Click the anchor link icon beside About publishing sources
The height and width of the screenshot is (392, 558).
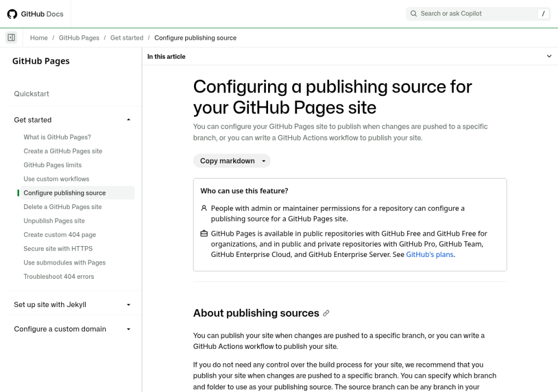(x=326, y=313)
